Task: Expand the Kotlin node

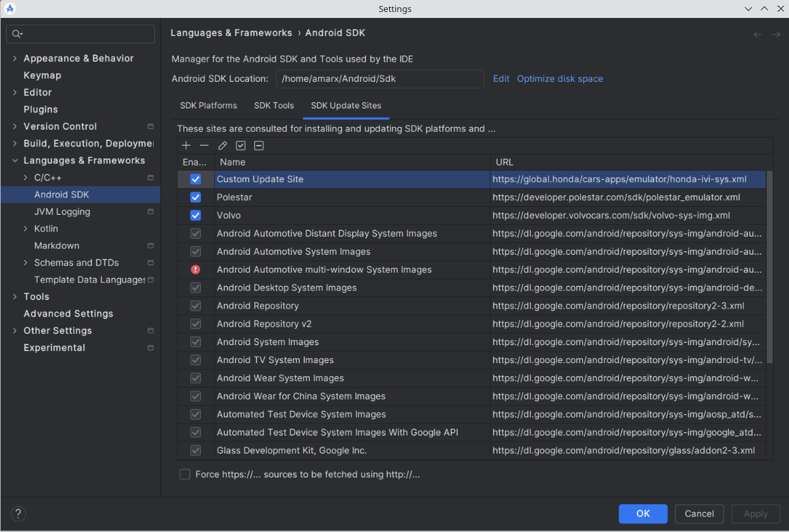Action: 26,229
